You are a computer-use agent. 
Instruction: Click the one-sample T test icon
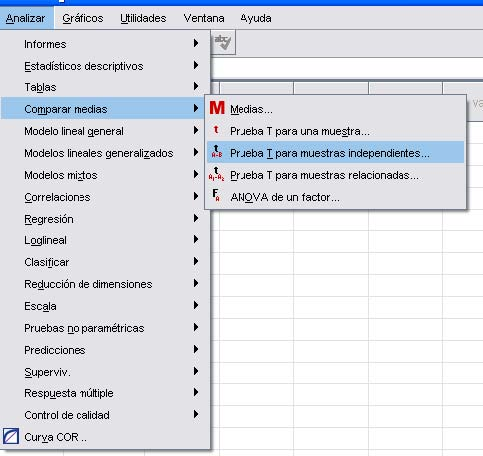[216, 130]
